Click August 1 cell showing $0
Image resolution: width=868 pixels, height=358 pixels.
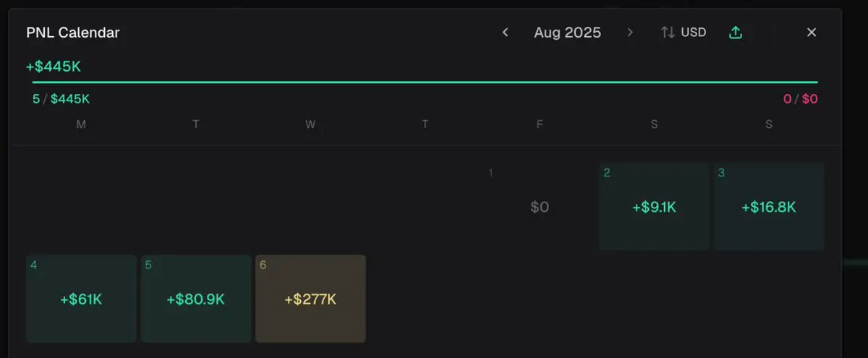tap(540, 207)
